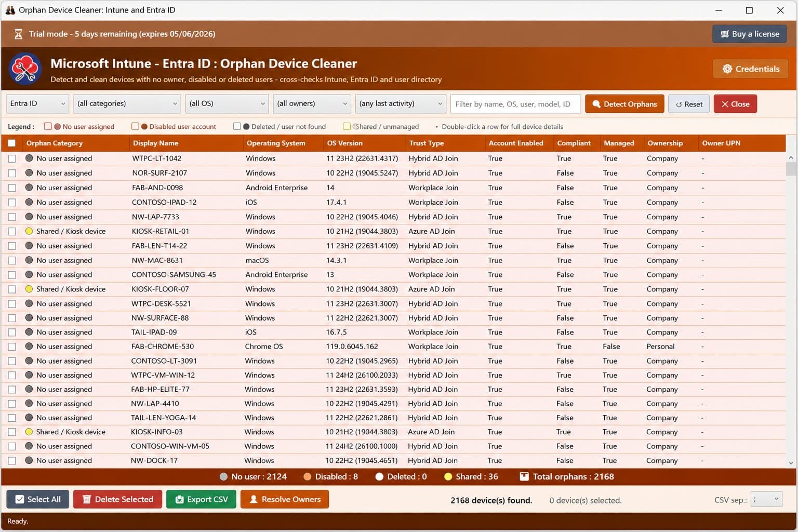Screen dimensions: 798x532
Task: Click the reset arrow icon on Reset button
Action: 679,104
